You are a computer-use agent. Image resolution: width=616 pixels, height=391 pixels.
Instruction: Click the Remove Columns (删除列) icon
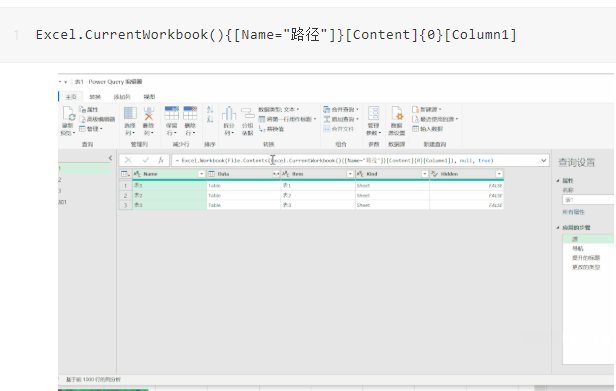(148, 113)
